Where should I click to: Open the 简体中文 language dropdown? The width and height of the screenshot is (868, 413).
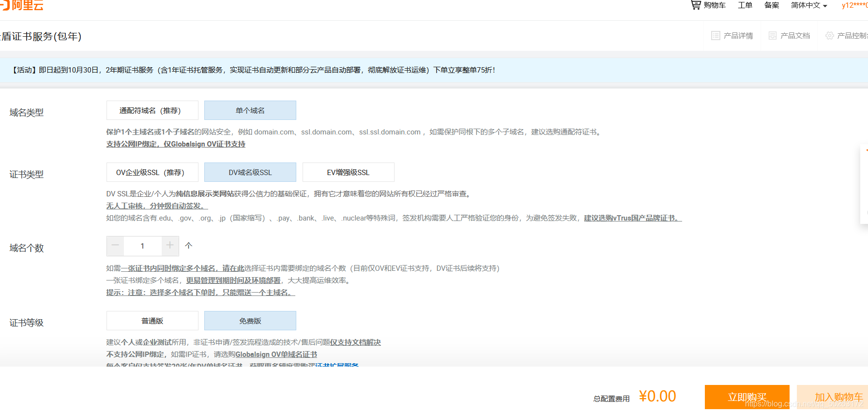tap(809, 5)
